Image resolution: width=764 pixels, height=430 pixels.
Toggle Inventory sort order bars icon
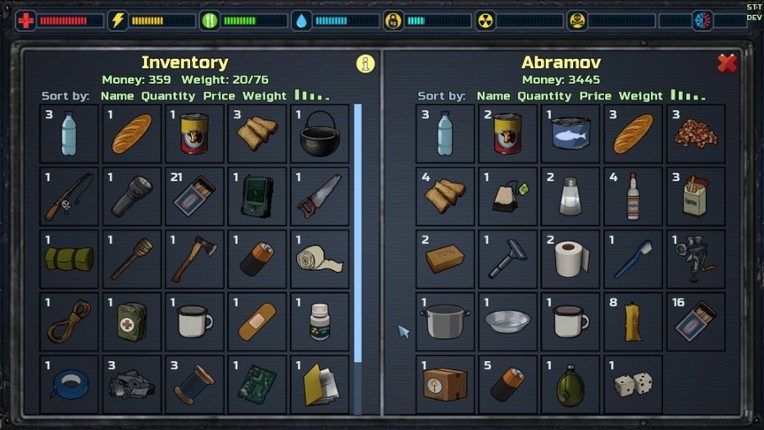click(312, 95)
